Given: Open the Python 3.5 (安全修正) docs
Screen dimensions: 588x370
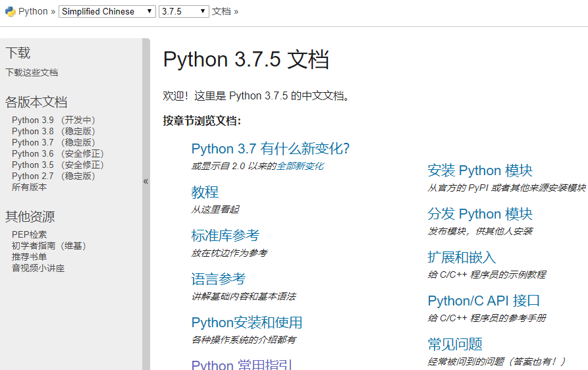Looking at the screenshot, I should [58, 165].
